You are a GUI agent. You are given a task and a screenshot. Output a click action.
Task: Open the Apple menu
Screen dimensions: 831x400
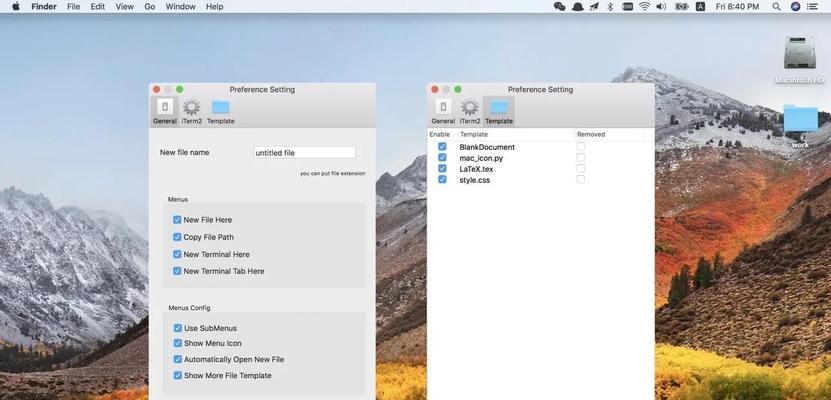[15, 6]
